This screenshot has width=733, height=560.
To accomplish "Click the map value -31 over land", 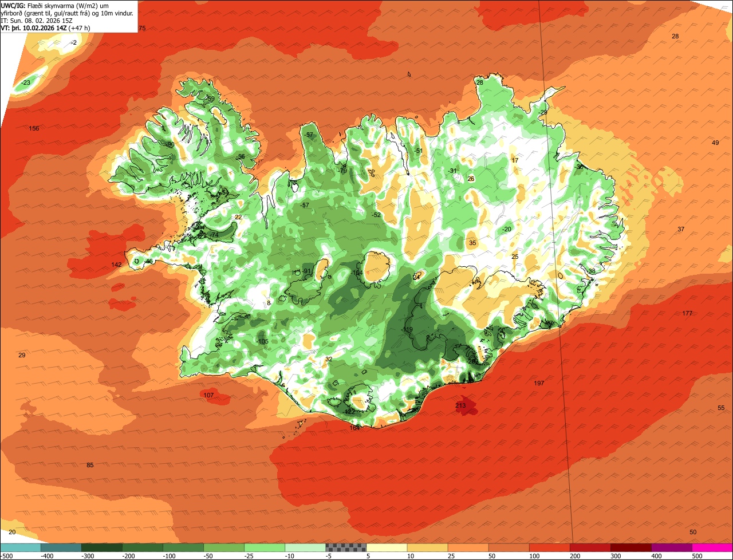I will pos(452,171).
